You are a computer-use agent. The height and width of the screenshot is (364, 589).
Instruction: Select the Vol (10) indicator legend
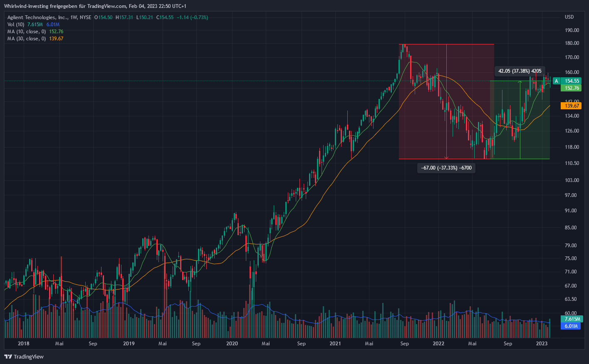[x=16, y=25]
